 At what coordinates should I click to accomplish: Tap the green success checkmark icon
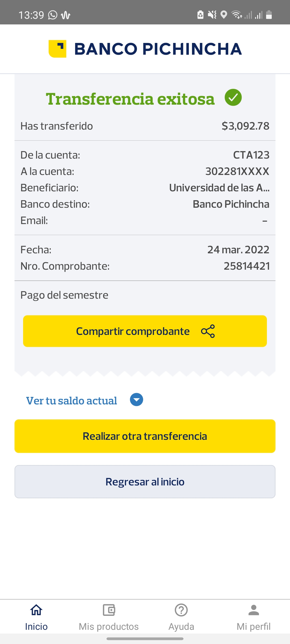[x=233, y=97]
